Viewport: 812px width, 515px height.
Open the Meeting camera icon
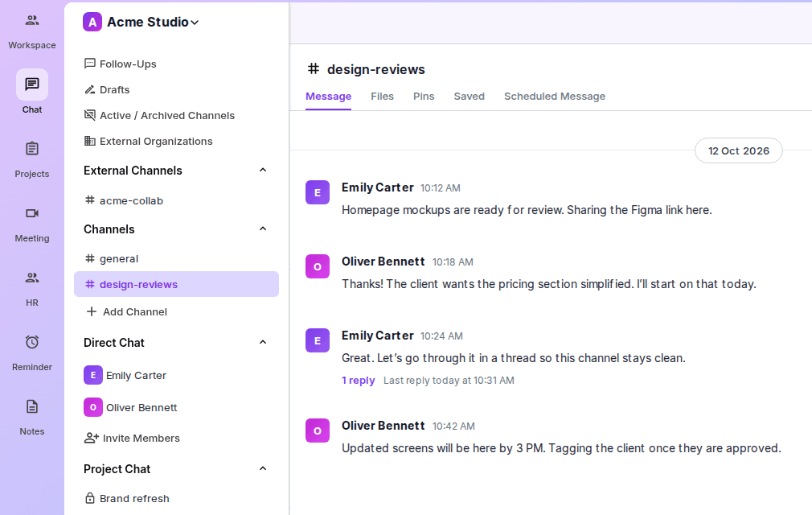32,213
